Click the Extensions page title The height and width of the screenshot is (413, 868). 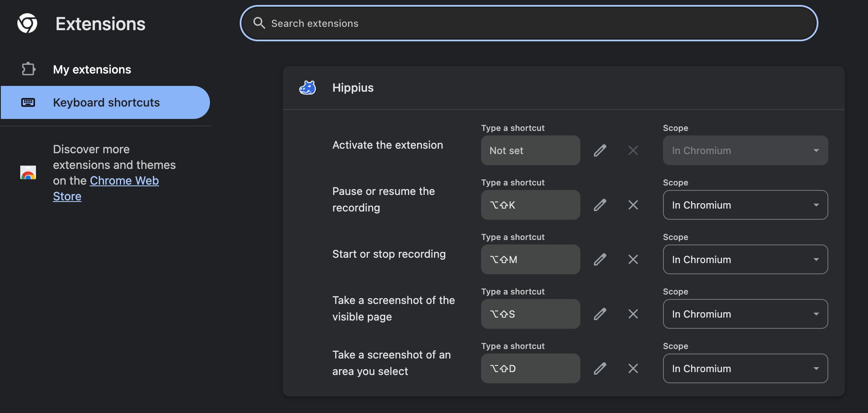100,24
